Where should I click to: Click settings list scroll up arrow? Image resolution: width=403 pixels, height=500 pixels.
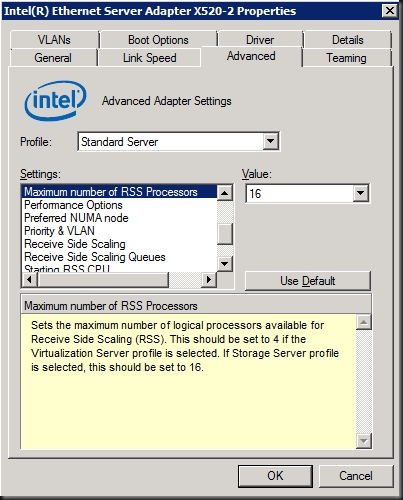(x=225, y=193)
